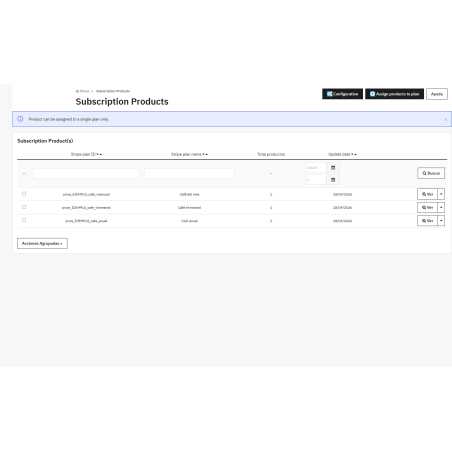Click the Subscription Products breadcrumb
The height and width of the screenshot is (452, 452).
click(x=113, y=91)
